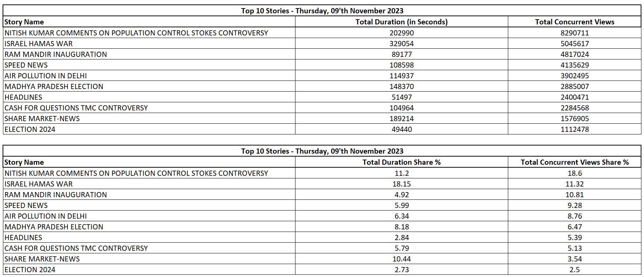
Task: Click the views value 1112478
Action: coord(574,129)
